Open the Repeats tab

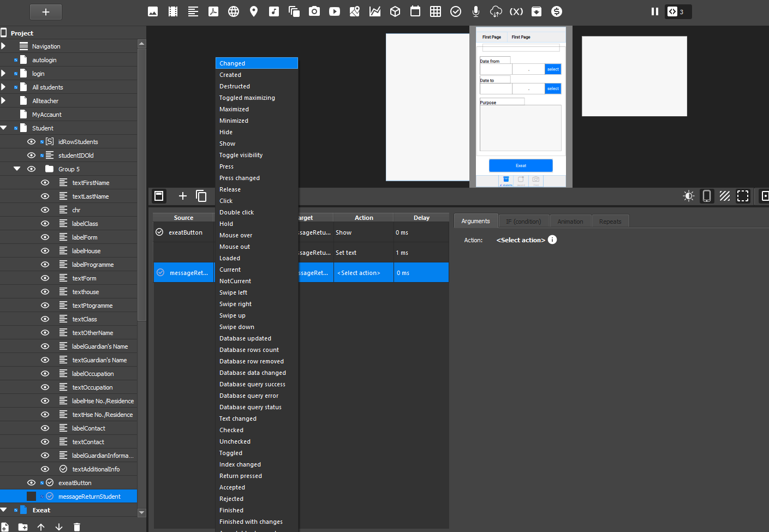[x=610, y=222]
